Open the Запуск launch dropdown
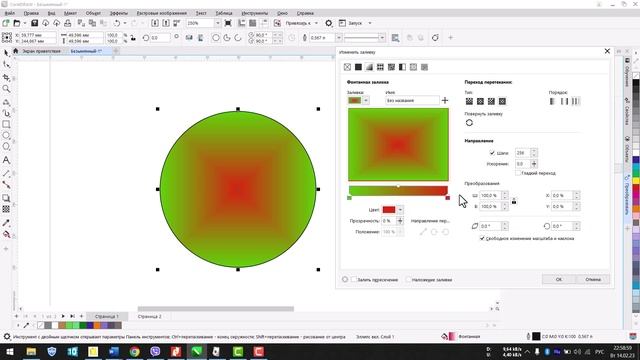The width and height of the screenshot is (640, 360). [x=370, y=23]
